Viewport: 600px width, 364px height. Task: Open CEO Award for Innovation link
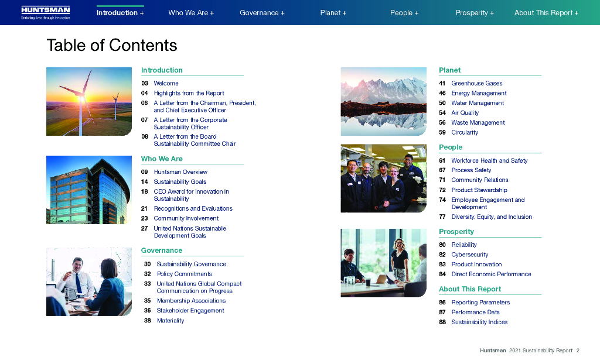point(192,195)
